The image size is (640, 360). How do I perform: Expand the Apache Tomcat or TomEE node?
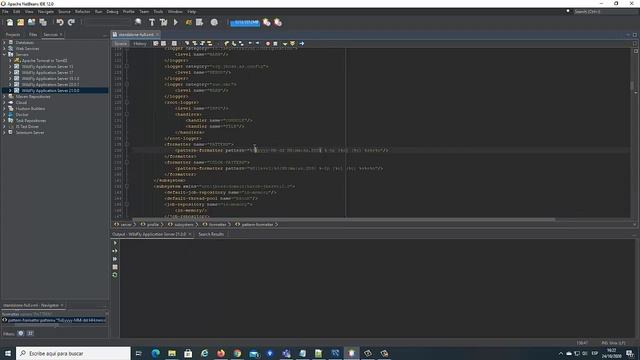(x=10, y=60)
